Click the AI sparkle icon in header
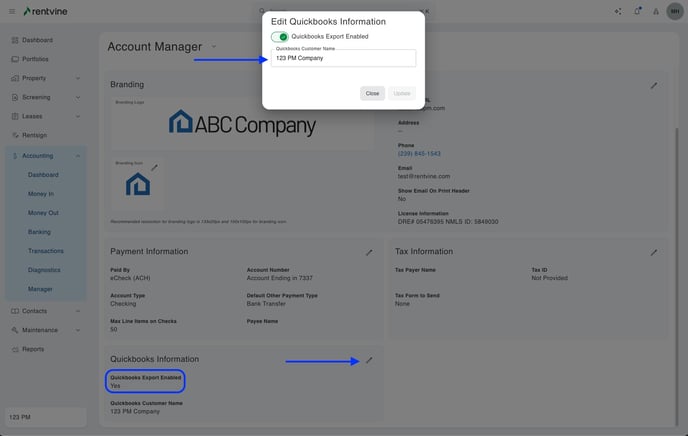The height and width of the screenshot is (436, 688). [x=617, y=11]
